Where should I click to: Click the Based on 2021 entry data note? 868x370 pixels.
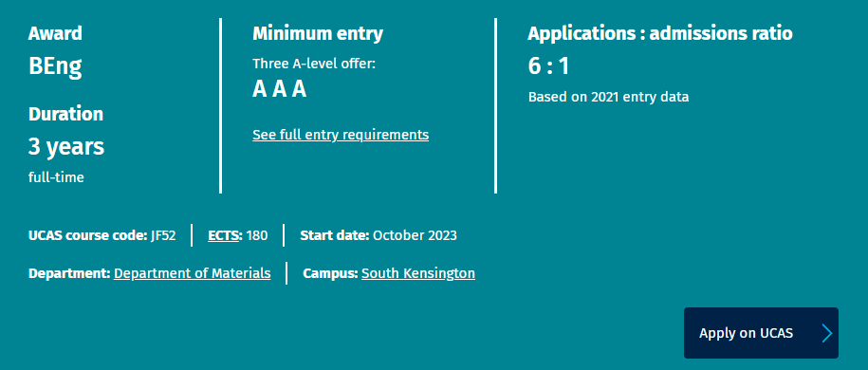point(608,97)
